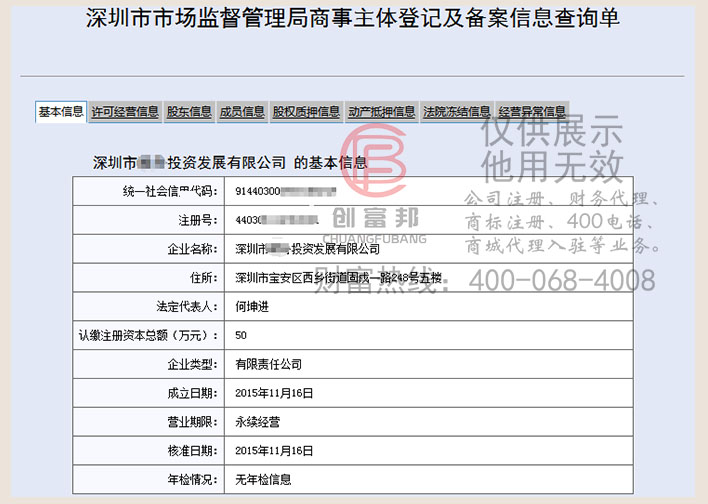Select the registered capital value 50
The width and height of the screenshot is (708, 504).
point(241,336)
